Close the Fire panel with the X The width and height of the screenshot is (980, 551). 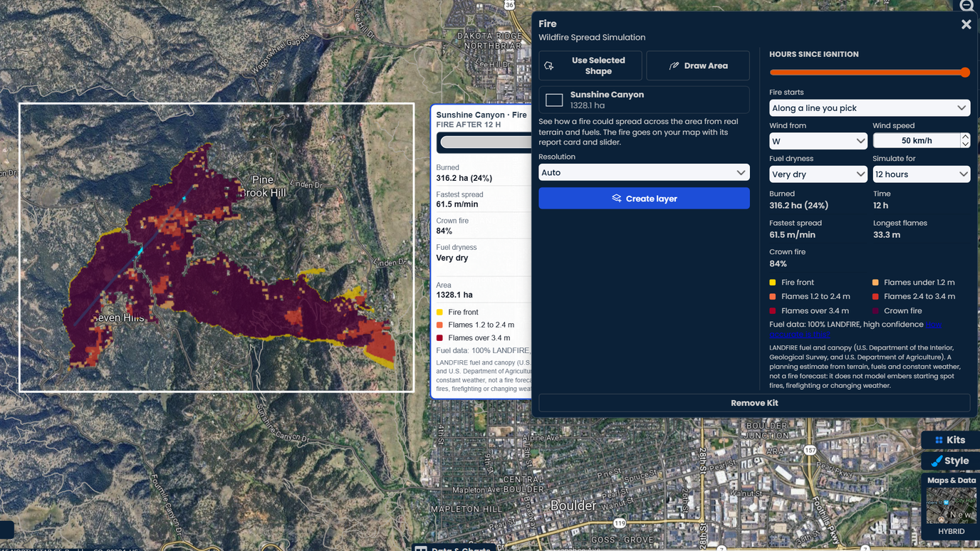(966, 24)
